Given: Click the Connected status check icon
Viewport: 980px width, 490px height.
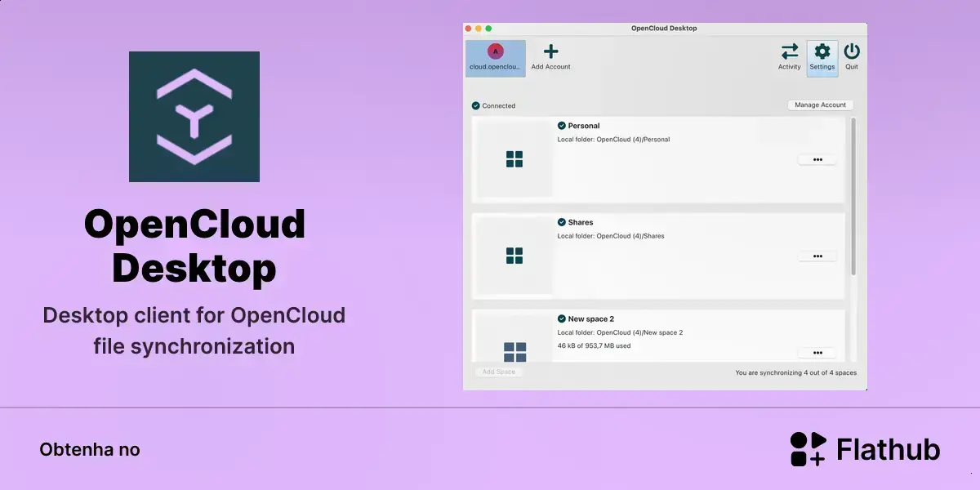Looking at the screenshot, I should point(476,105).
